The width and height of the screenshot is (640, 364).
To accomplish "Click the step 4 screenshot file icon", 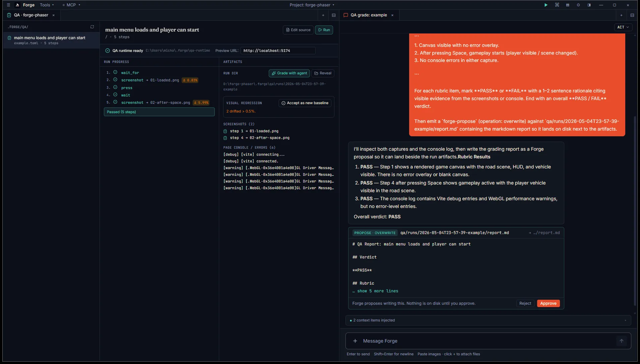I will (x=225, y=138).
